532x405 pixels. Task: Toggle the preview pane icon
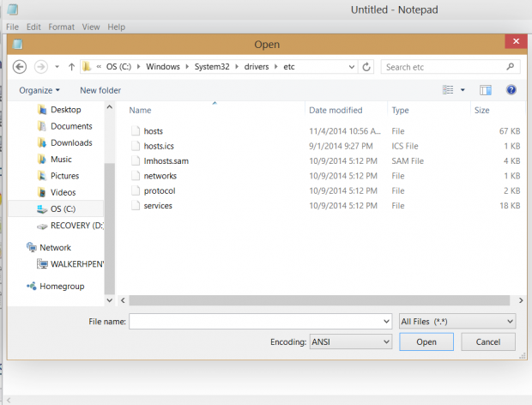pyautogui.click(x=486, y=89)
